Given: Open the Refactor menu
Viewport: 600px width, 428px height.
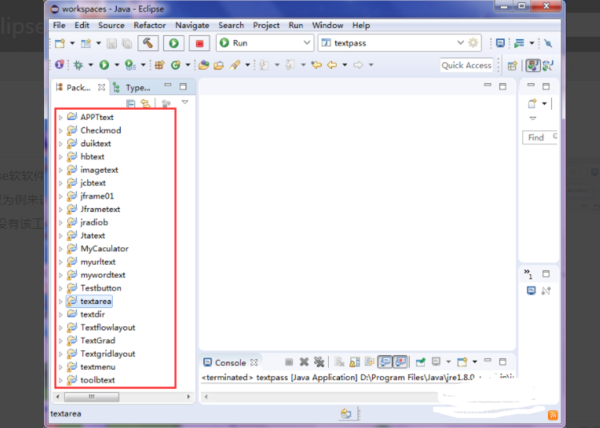Looking at the screenshot, I should point(150,25).
